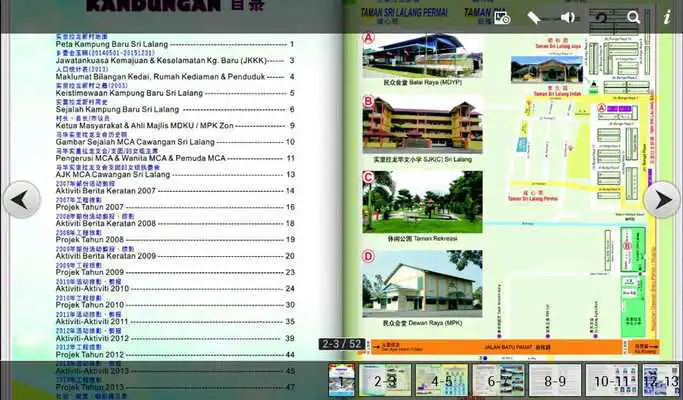Click the red circled letter B marker
This screenshot has width=683, height=400.
tap(369, 102)
